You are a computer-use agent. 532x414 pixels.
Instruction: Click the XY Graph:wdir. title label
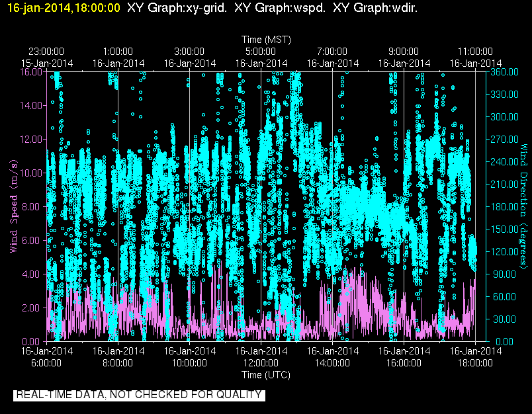tap(375, 7)
